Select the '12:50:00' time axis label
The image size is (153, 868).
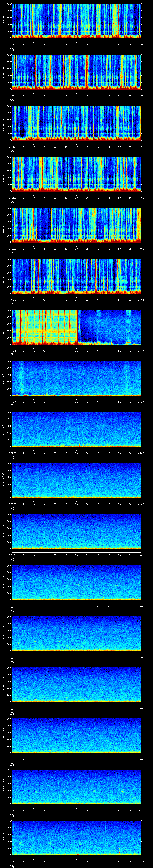[x=12, y=351]
